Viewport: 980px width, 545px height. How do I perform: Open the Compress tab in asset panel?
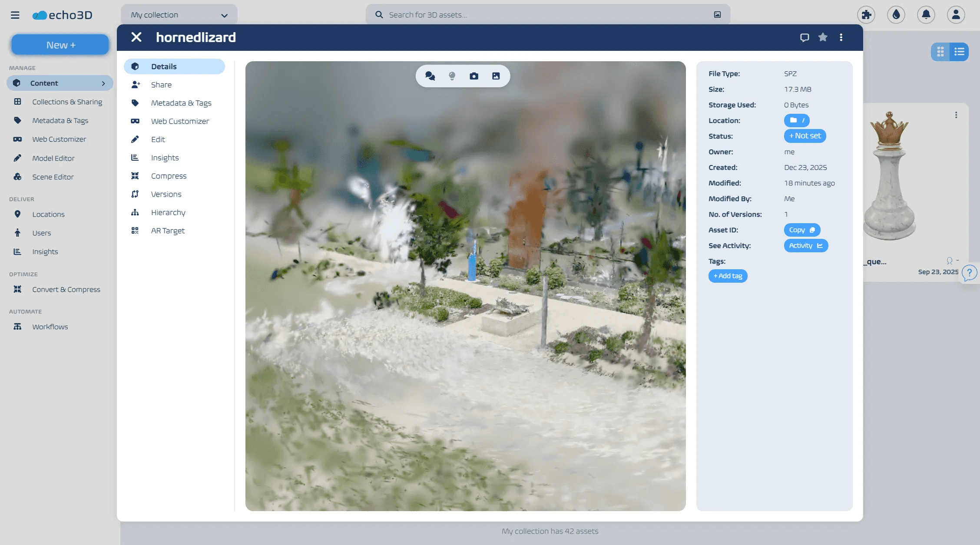[x=169, y=176]
